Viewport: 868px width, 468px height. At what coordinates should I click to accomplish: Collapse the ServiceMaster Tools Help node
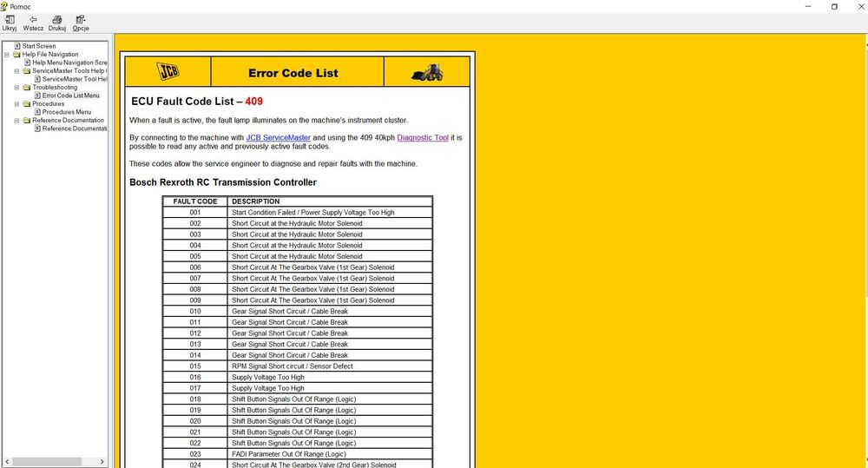pyautogui.click(x=16, y=71)
